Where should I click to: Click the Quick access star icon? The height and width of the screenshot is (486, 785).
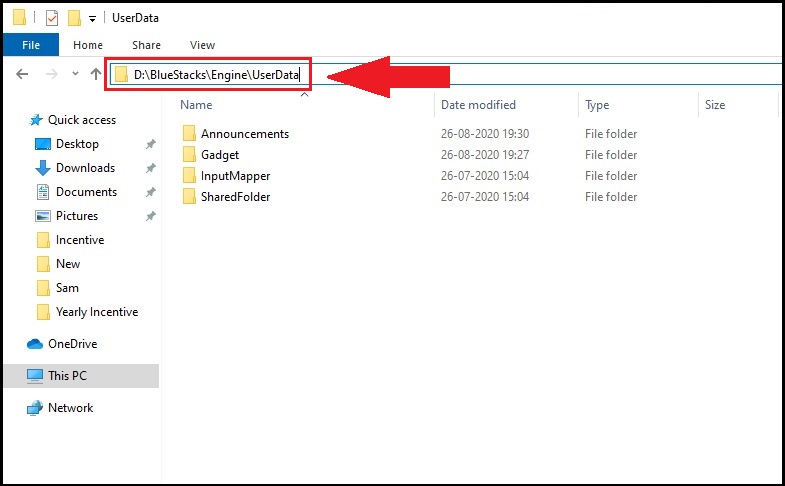point(36,120)
